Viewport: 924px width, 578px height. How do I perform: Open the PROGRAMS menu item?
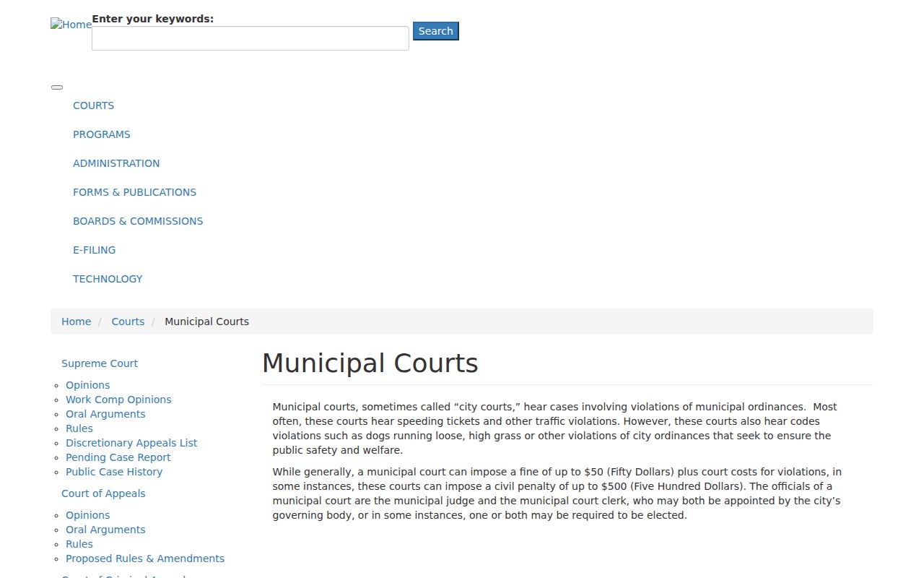point(102,134)
